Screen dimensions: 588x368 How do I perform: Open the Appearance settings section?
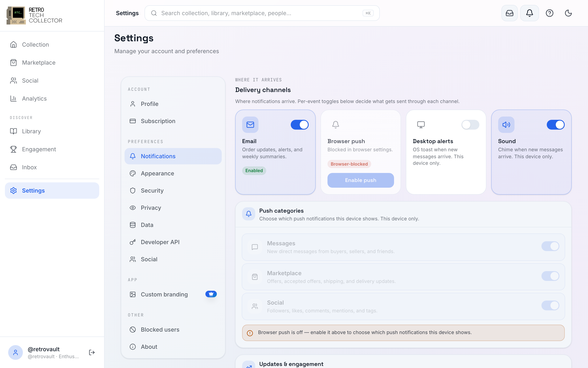pos(173,173)
